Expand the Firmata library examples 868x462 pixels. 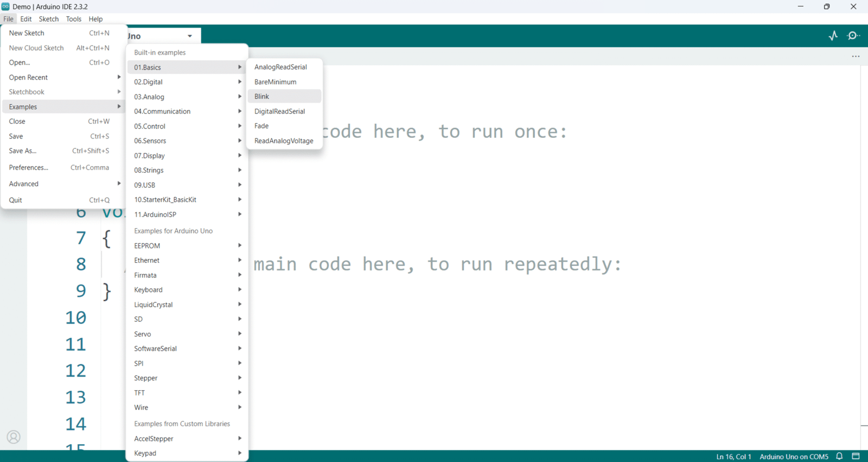click(x=187, y=275)
